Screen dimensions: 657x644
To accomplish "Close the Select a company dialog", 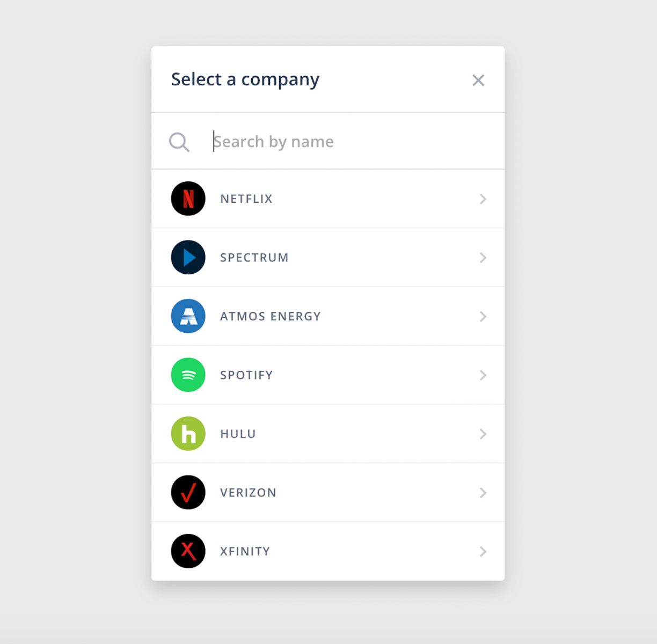I will 478,80.
